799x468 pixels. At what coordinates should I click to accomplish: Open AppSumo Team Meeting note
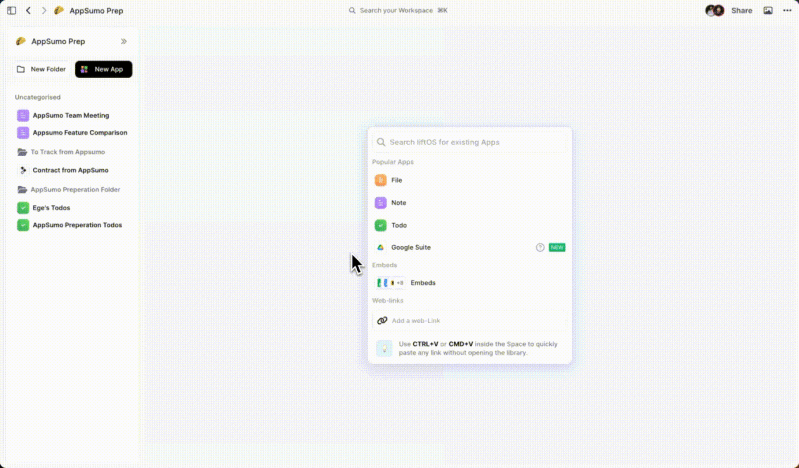(x=71, y=115)
